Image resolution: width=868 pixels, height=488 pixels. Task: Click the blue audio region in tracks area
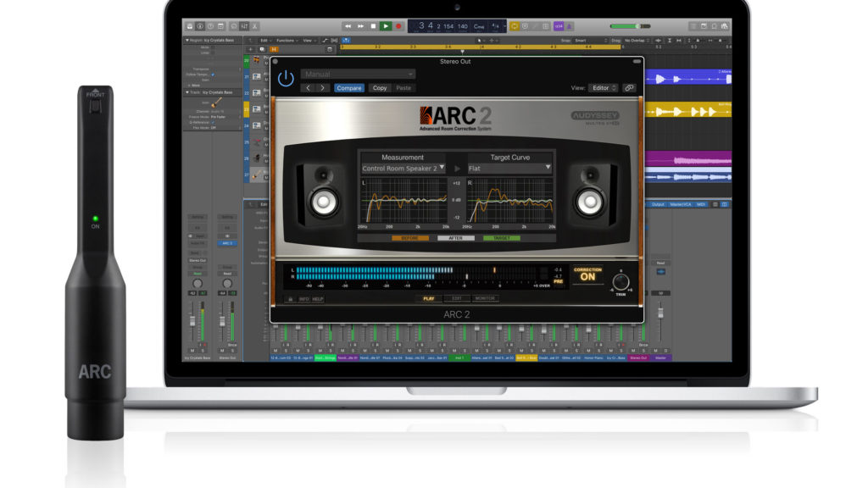(688, 79)
